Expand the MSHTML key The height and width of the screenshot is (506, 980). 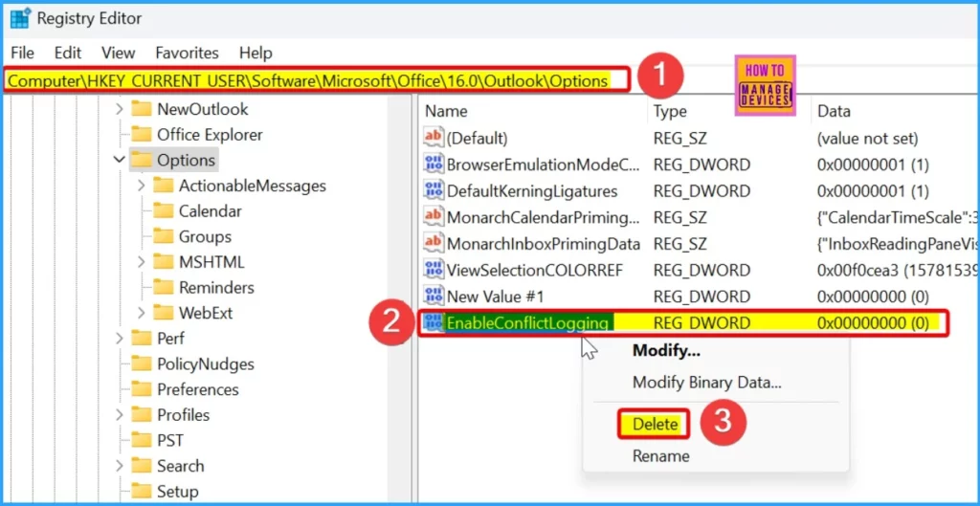pos(142,262)
